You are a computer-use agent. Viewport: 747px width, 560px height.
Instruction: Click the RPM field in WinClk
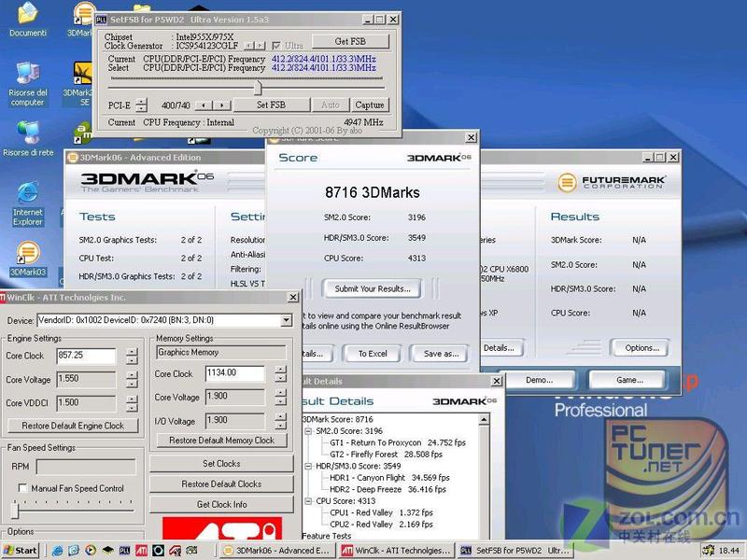(x=86, y=467)
